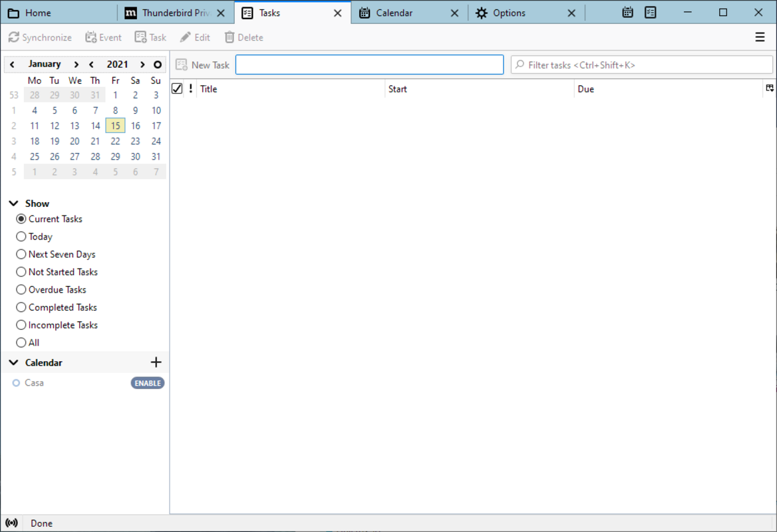Collapse the Calendar section

click(13, 362)
